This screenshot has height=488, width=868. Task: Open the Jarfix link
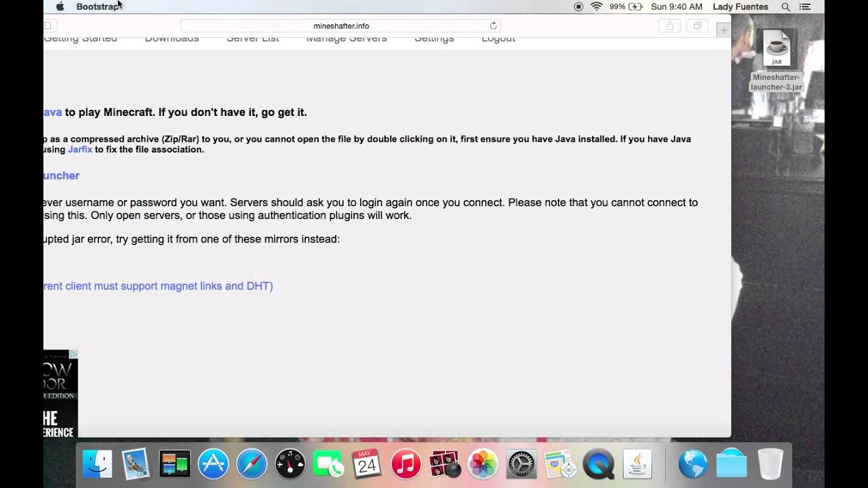point(80,150)
